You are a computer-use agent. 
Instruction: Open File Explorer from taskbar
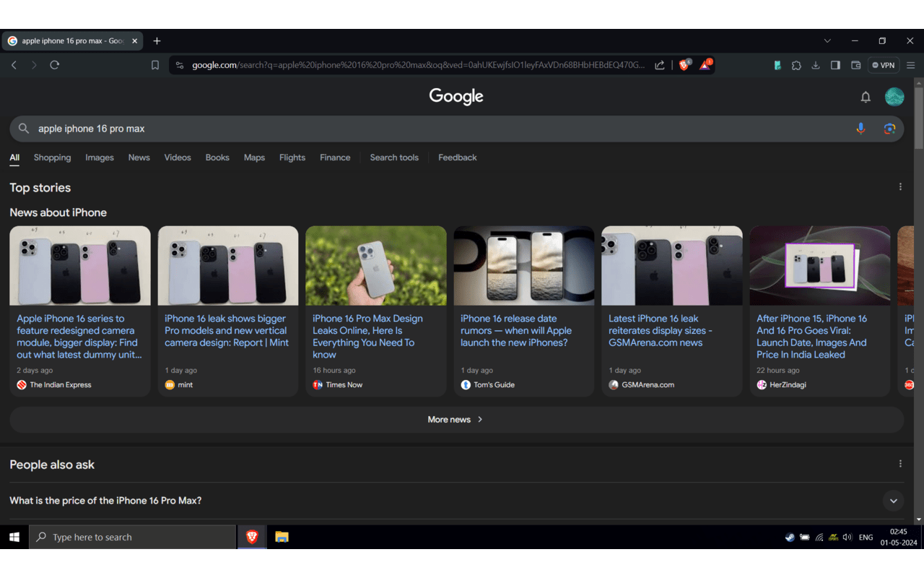click(282, 537)
